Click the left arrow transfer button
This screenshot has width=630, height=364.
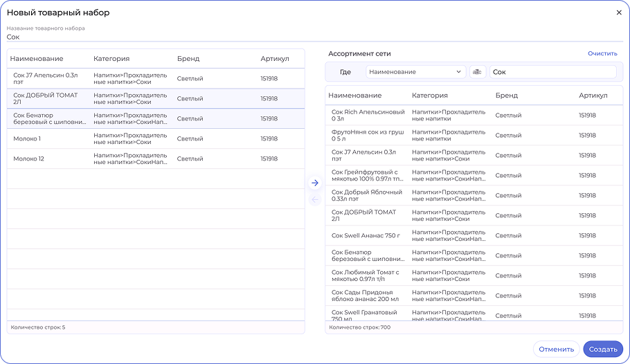tap(315, 200)
